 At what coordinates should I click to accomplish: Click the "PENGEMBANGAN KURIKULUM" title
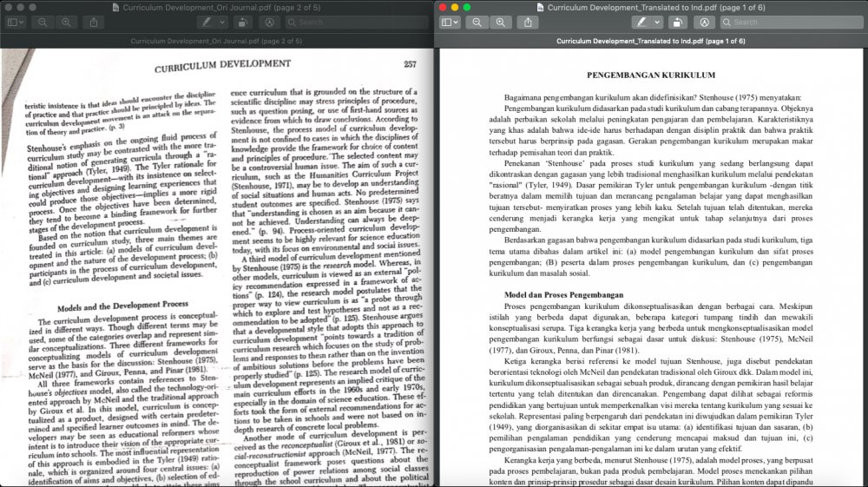651,76
